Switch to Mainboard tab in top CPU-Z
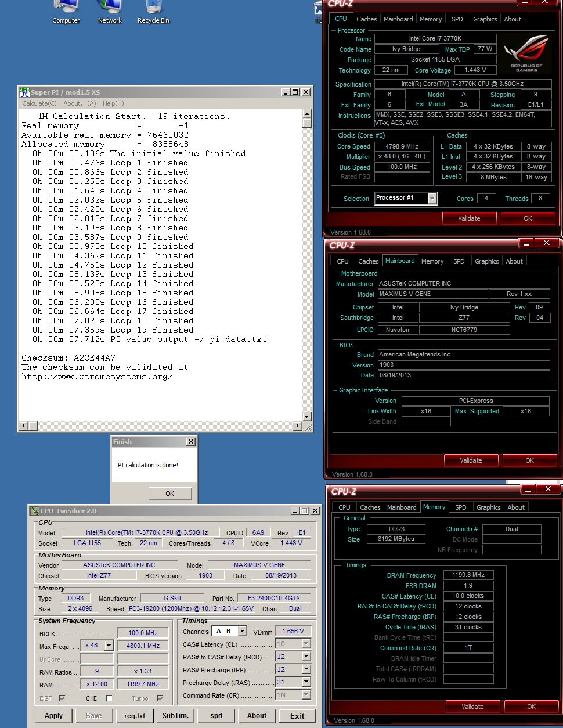563x728 pixels. 399,19
